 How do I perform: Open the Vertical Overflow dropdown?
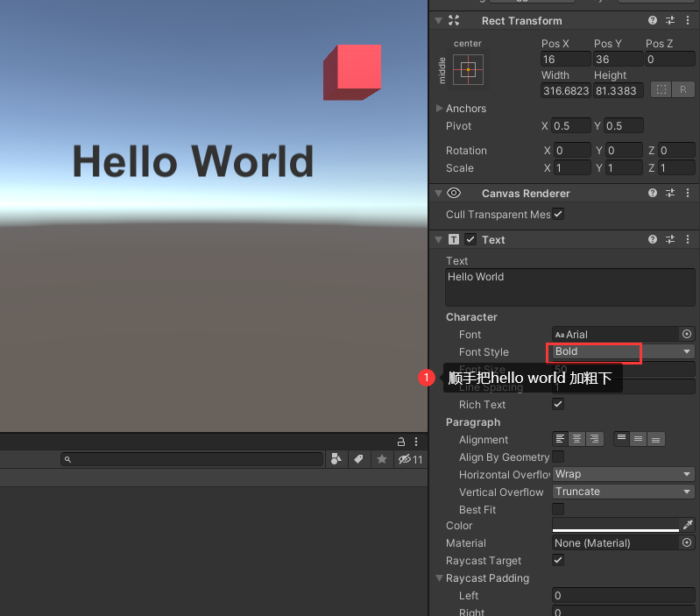click(623, 491)
